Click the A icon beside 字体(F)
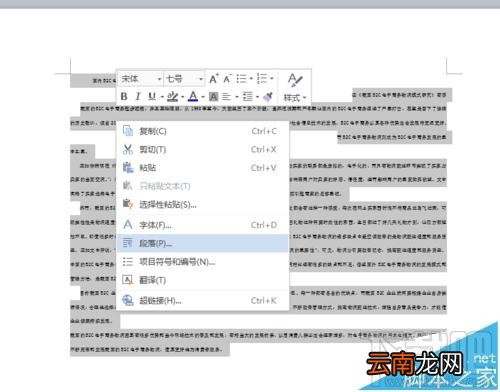500x392 pixels. click(128, 224)
